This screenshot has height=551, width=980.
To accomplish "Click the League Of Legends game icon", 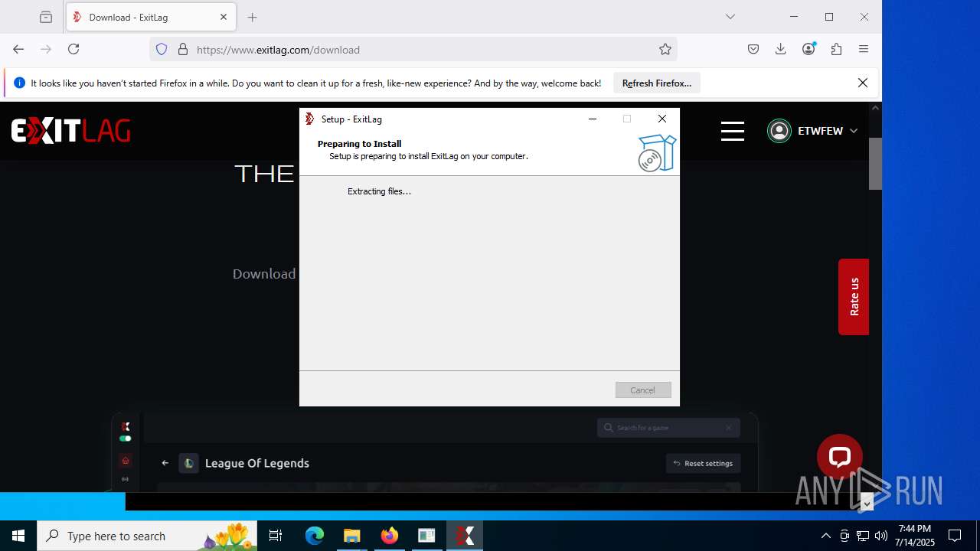I will click(x=188, y=463).
